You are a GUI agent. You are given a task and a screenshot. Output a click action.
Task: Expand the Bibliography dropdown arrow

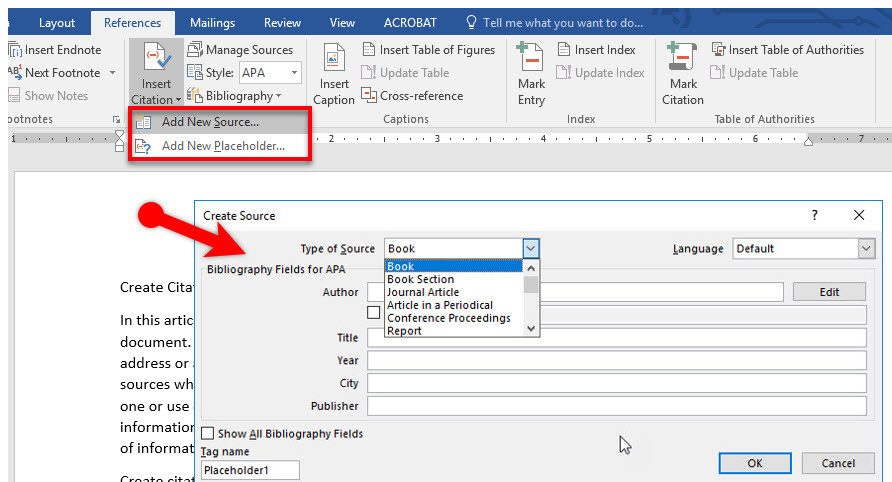click(278, 96)
